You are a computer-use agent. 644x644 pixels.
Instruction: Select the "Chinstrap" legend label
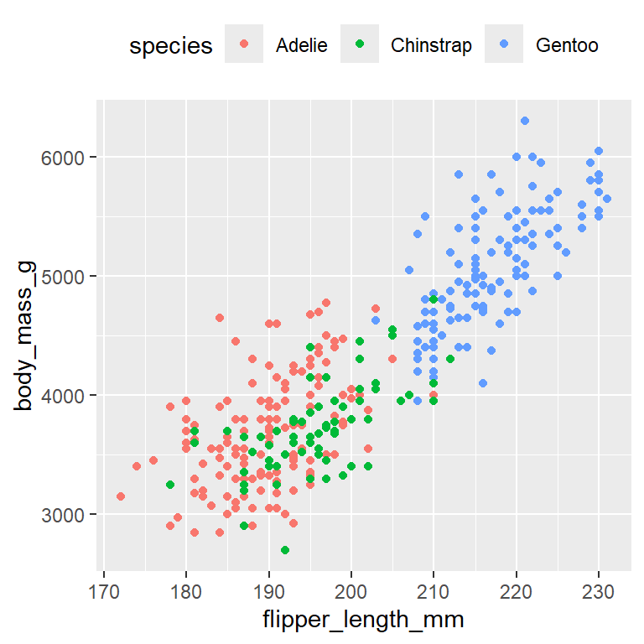(x=431, y=45)
